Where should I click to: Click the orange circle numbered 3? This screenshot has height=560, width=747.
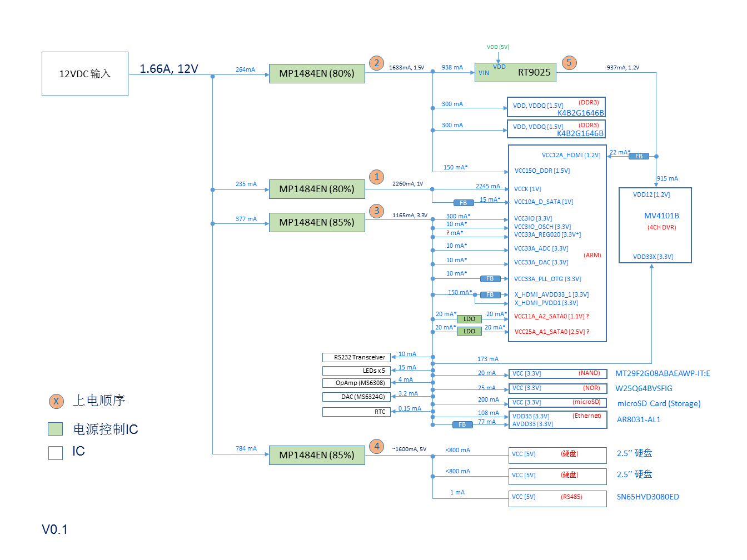click(377, 211)
